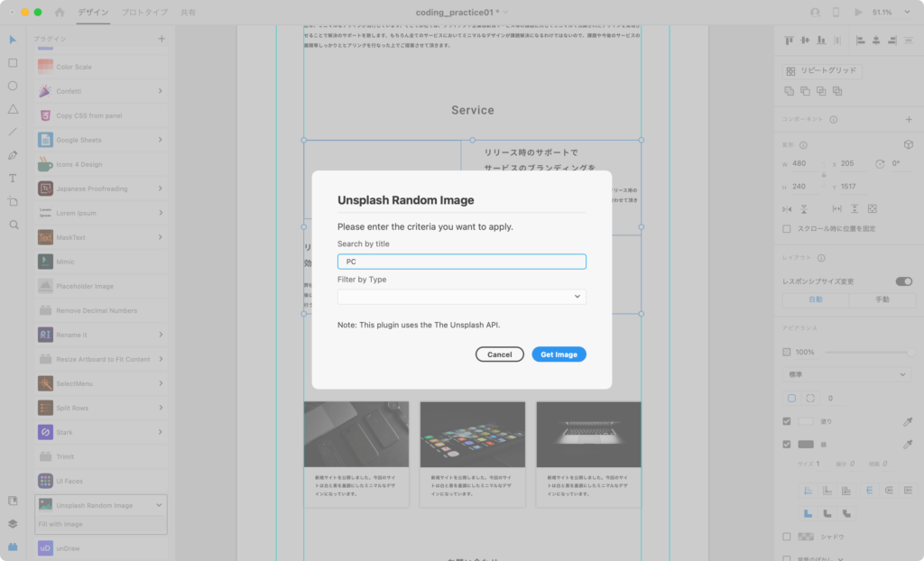
Task: Toggle responsive resize switch
Action: (904, 281)
